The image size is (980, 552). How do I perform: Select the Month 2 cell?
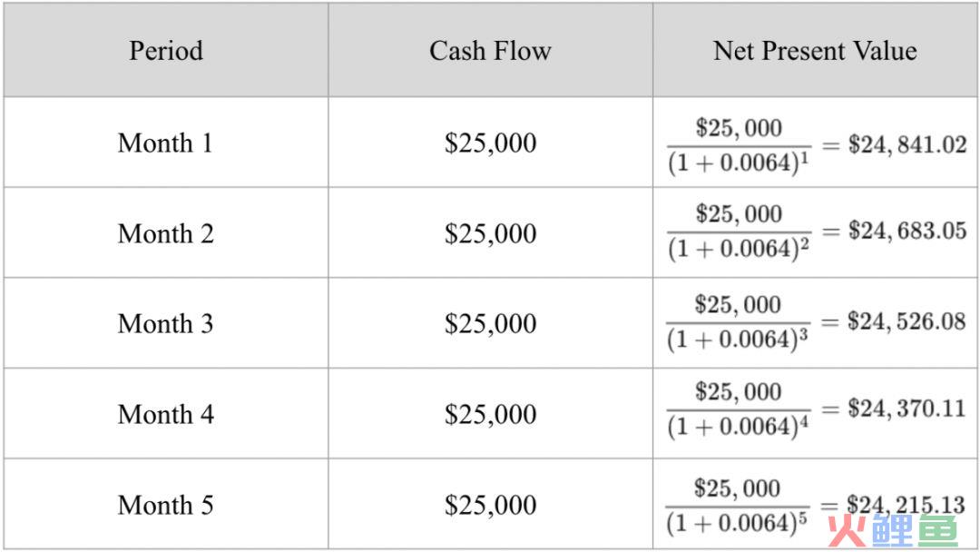(166, 234)
